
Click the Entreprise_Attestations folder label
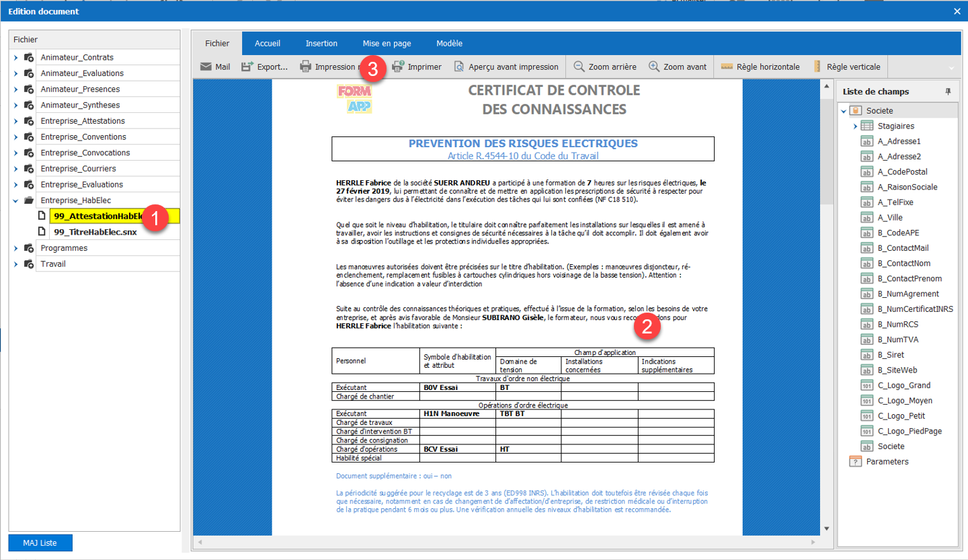pyautogui.click(x=83, y=121)
